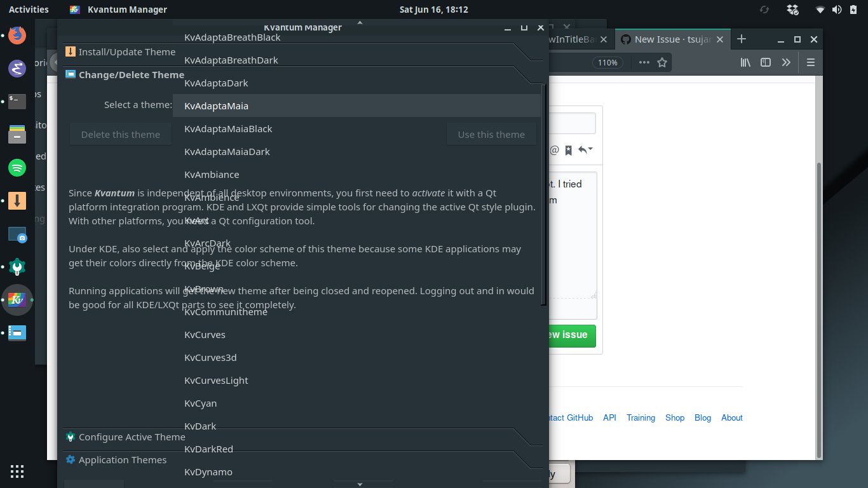Open the Activities overview
The height and width of the screenshot is (488, 868).
(29, 10)
